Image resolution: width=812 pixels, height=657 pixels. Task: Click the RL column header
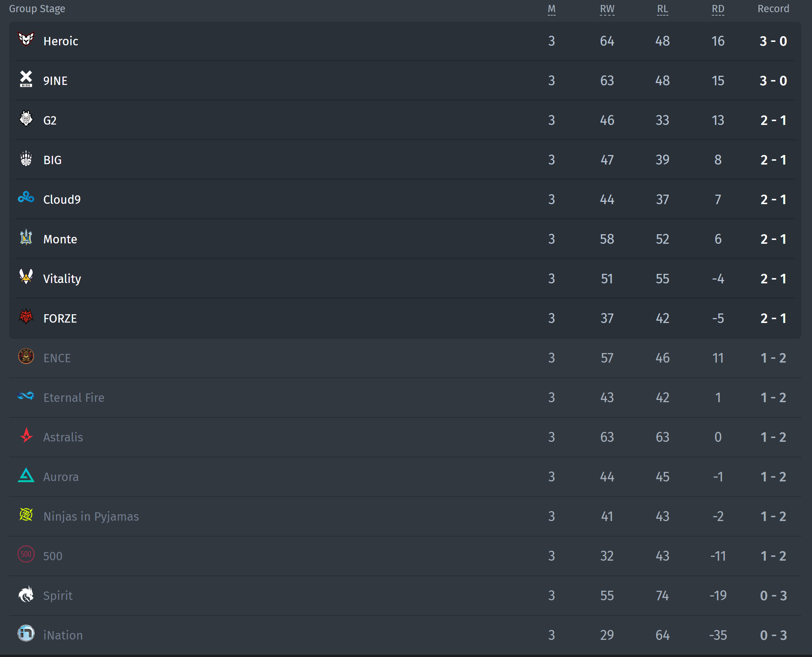pyautogui.click(x=663, y=9)
